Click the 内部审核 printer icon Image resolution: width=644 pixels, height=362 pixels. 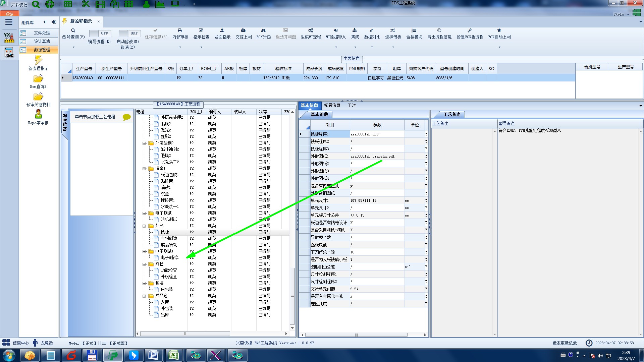(x=180, y=31)
